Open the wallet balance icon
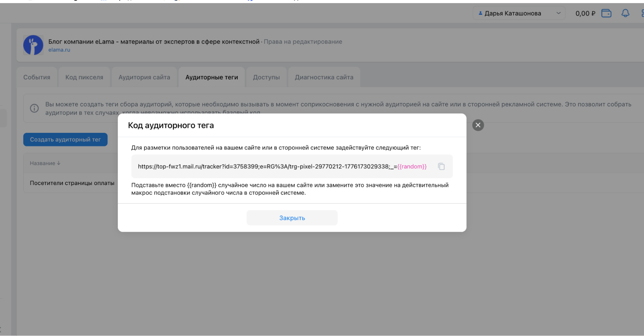 (606, 13)
